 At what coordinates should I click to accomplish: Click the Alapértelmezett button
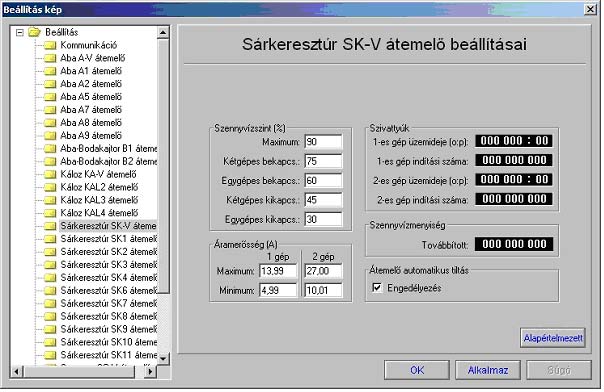pos(553,338)
